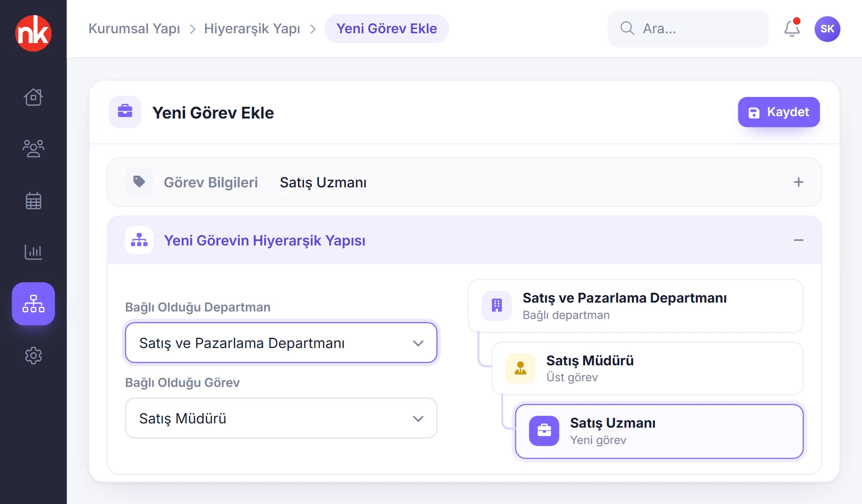The width and height of the screenshot is (862, 504).
Task: Open the people group icon in sidebar
Action: tap(33, 148)
